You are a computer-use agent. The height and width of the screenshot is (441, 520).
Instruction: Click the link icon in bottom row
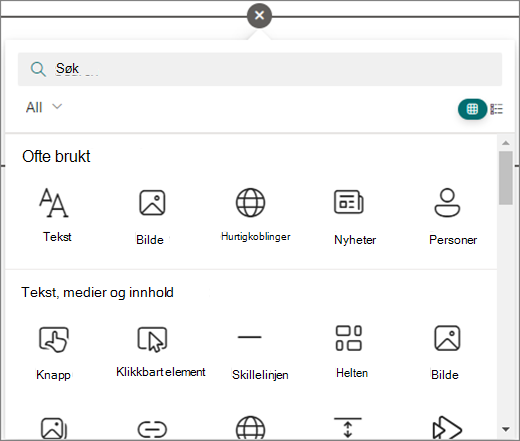(x=152, y=429)
